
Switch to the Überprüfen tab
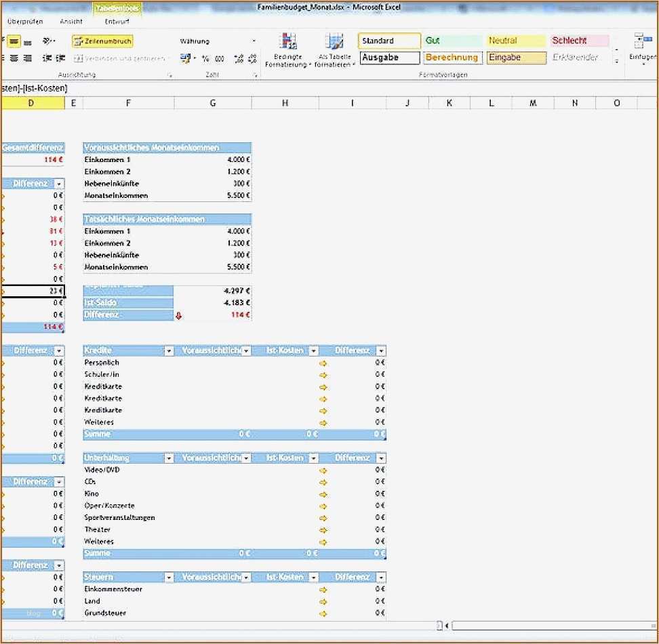tap(25, 22)
